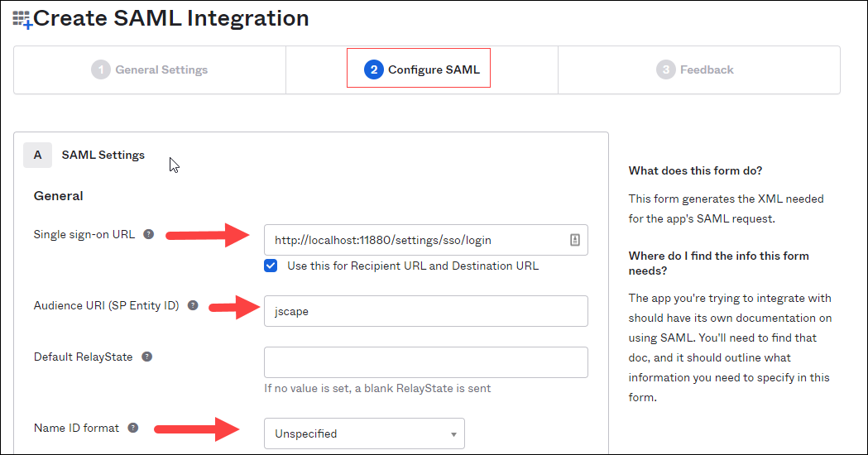Viewport: 868px width, 455px height.
Task: Go to General Settings step tab
Action: pyautogui.click(x=150, y=69)
